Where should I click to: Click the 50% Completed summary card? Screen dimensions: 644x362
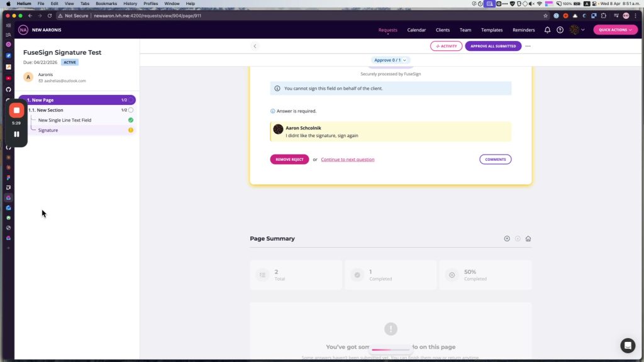(485, 275)
